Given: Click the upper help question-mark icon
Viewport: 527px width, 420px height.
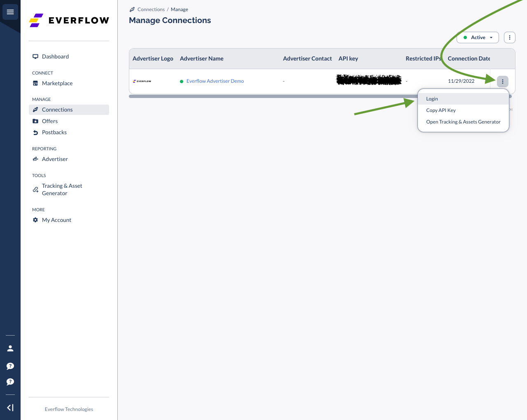Looking at the screenshot, I should [x=10, y=366].
